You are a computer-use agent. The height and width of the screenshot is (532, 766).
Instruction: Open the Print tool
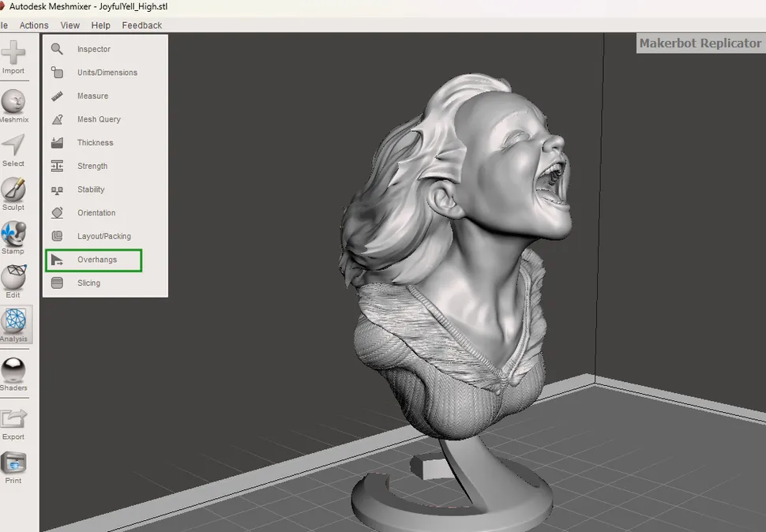pyautogui.click(x=13, y=467)
